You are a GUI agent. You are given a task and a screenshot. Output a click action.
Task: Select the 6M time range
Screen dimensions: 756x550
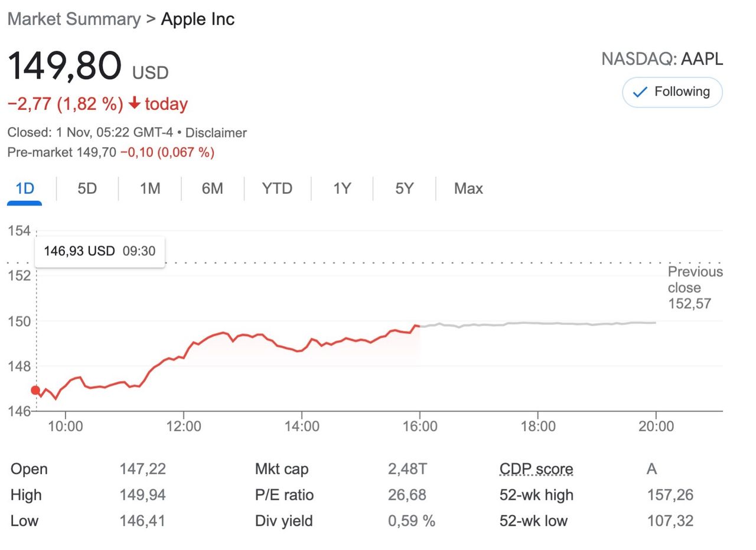tap(212, 188)
